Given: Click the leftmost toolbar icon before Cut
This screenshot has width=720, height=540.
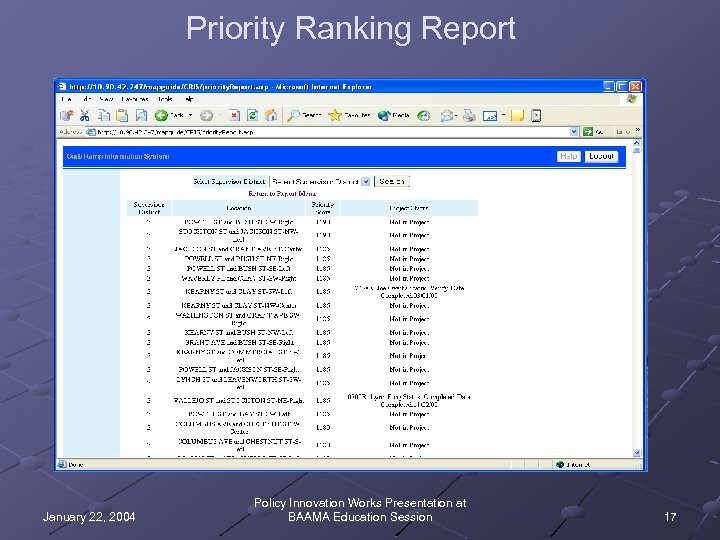Looking at the screenshot, I should tap(67, 115).
